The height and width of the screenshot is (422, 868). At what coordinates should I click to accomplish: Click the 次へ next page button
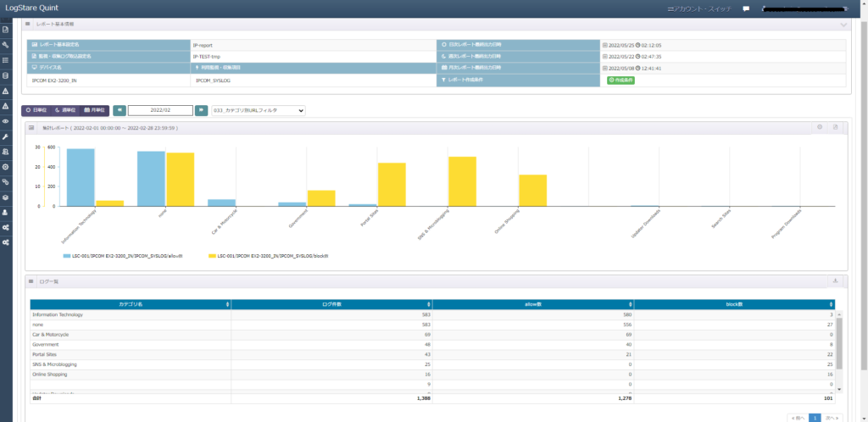832,418
